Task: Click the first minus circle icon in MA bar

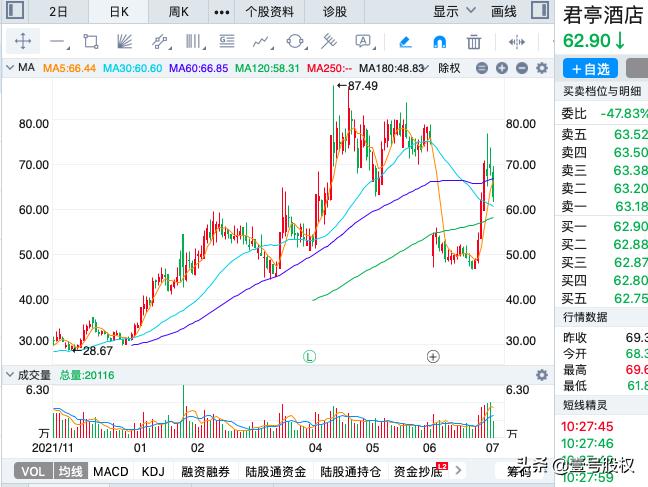Action: (x=482, y=68)
